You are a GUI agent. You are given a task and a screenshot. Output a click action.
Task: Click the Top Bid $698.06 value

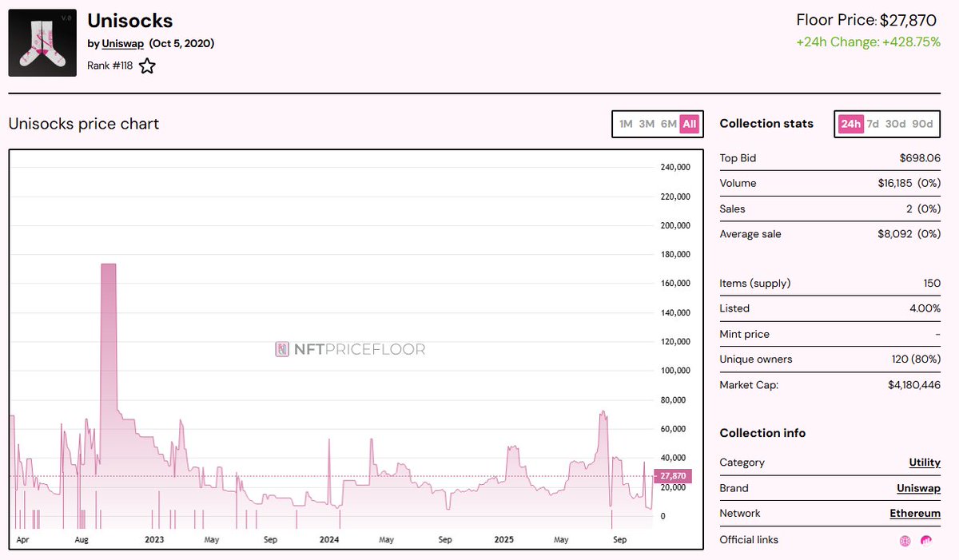click(919, 158)
